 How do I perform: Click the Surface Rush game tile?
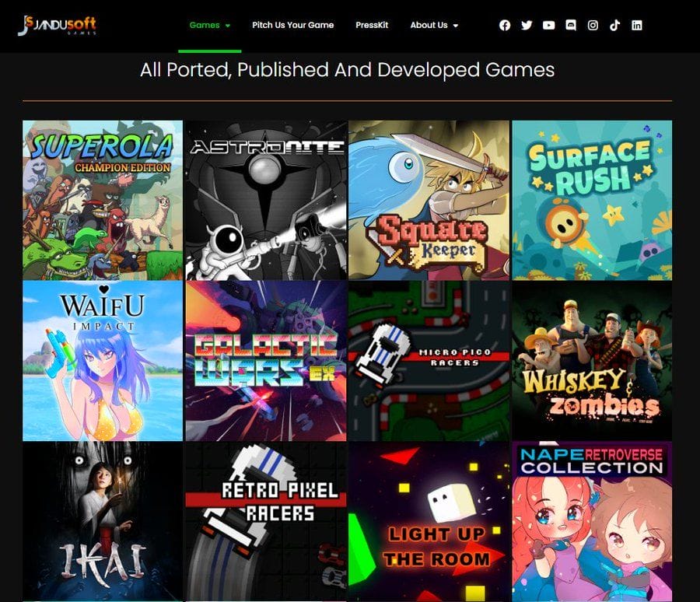pyautogui.click(x=592, y=200)
